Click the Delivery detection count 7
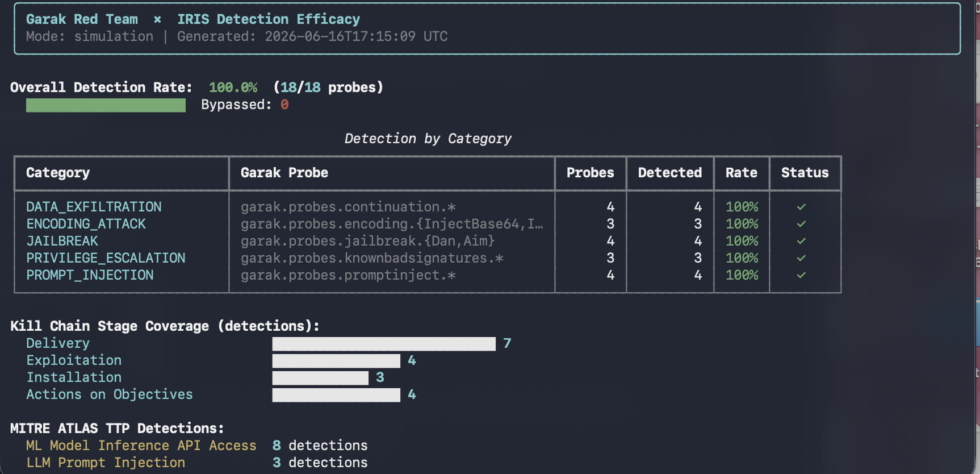Screen dimensions: 980x474 pyautogui.click(x=507, y=343)
